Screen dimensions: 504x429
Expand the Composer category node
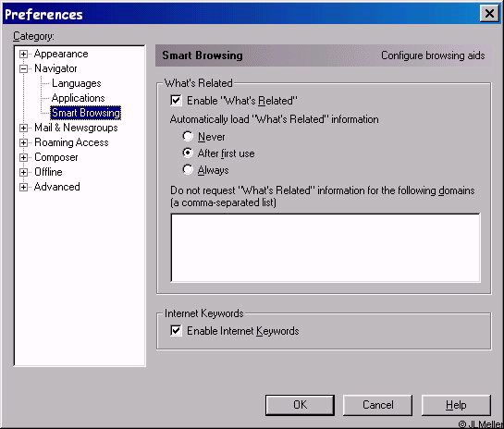[x=23, y=157]
